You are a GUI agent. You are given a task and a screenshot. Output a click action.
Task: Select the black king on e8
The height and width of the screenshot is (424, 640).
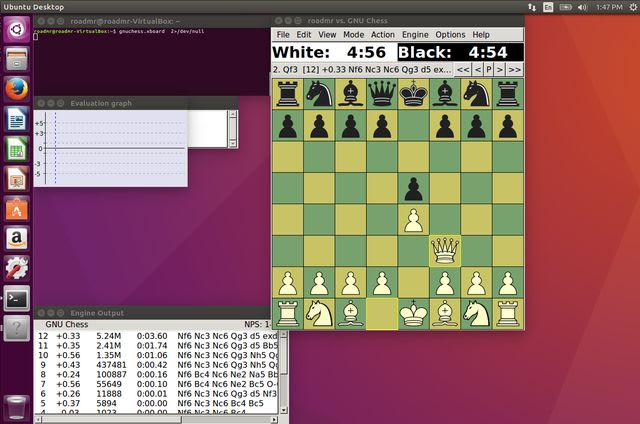coord(413,94)
